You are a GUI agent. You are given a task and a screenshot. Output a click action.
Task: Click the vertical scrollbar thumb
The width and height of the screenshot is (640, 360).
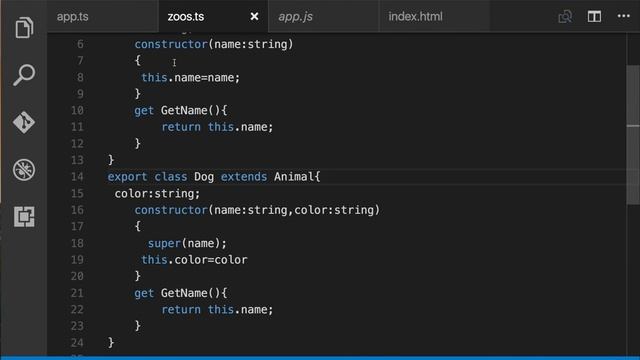[x=633, y=135]
